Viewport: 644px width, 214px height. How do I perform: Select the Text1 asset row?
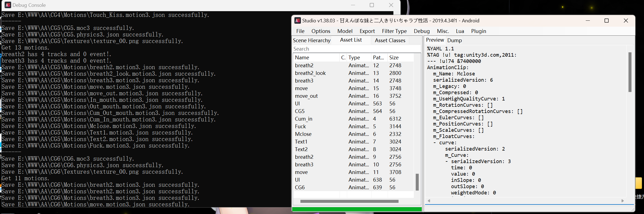click(x=353, y=142)
